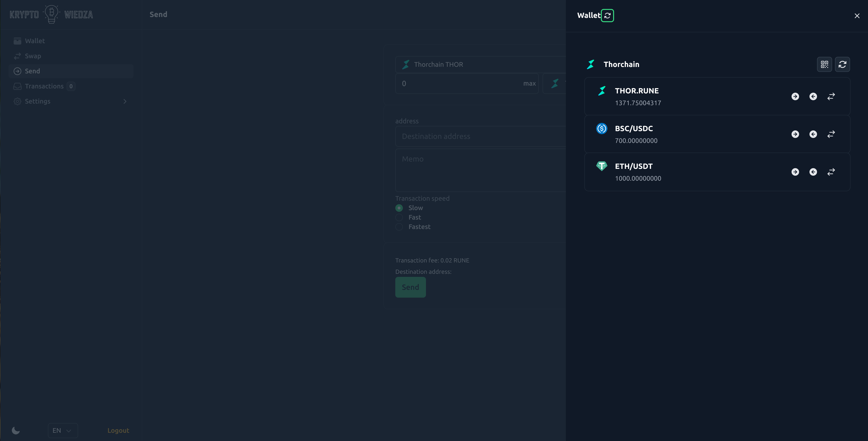This screenshot has height=441, width=868.
Task: Click swap arrows icon for ETH/USDT
Action: [x=831, y=172]
